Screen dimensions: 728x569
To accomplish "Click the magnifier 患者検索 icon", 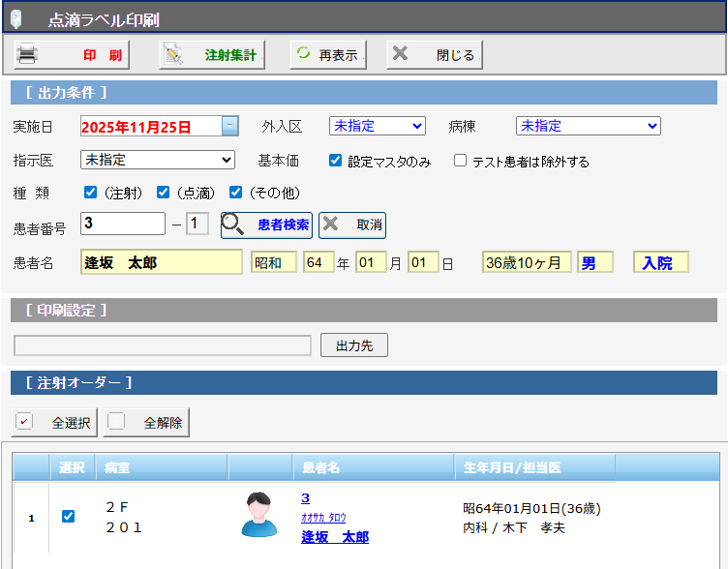I will point(233,225).
